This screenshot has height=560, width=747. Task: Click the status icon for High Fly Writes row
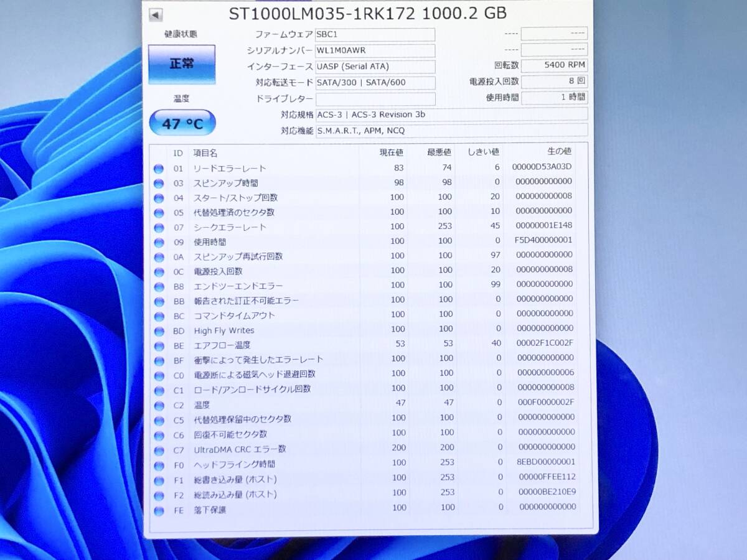pos(158,331)
